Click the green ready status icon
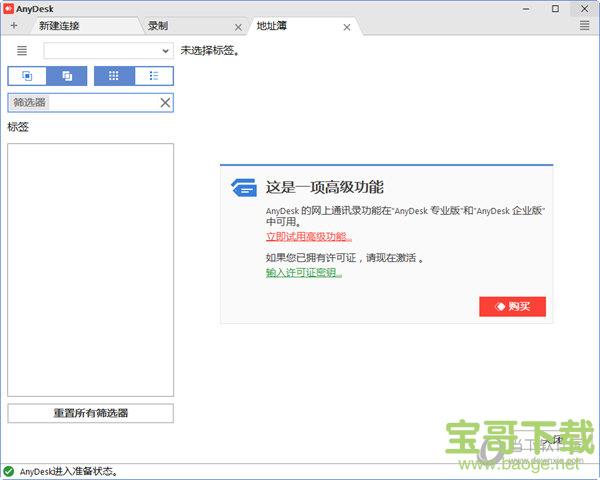 click(x=8, y=472)
